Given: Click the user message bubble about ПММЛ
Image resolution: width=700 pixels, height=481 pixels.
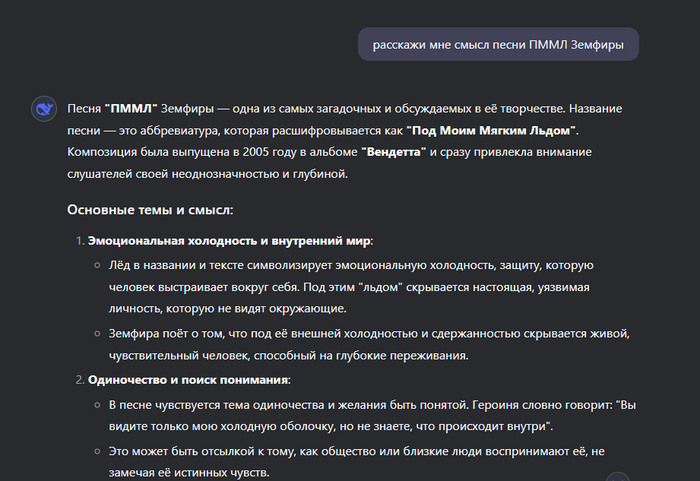Looking at the screenshot, I should coord(498,45).
